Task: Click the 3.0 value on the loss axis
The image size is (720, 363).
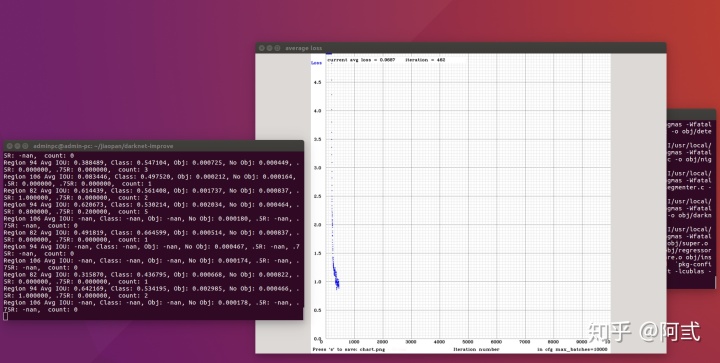Action: click(317, 168)
